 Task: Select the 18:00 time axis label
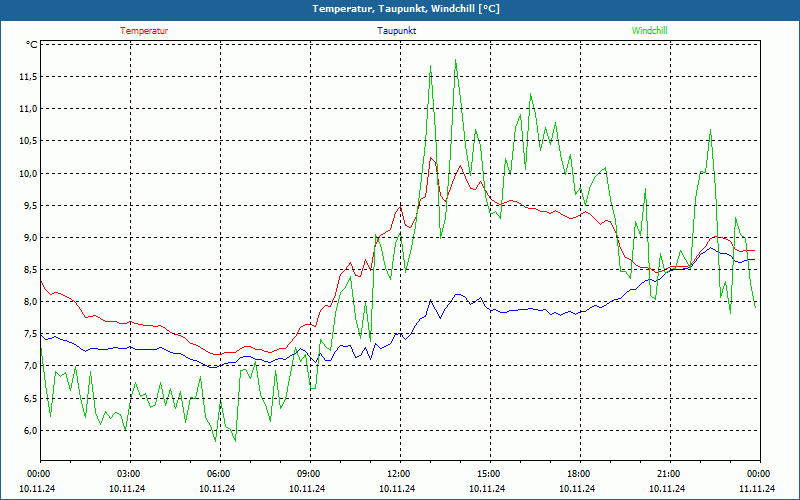coord(579,474)
